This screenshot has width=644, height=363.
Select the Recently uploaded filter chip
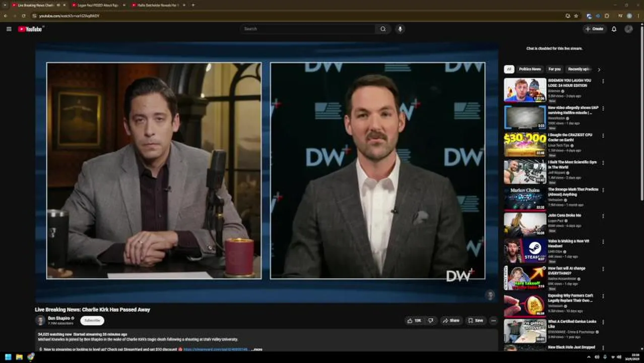[x=579, y=69]
